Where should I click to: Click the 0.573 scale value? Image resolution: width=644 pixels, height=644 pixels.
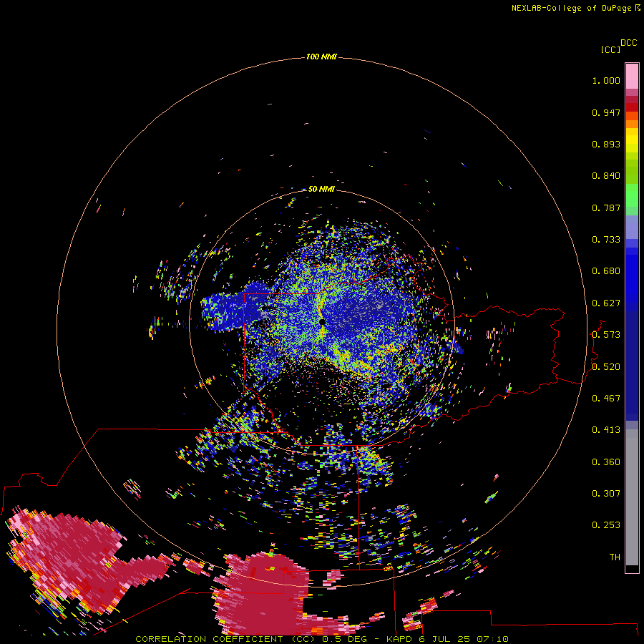coord(606,335)
